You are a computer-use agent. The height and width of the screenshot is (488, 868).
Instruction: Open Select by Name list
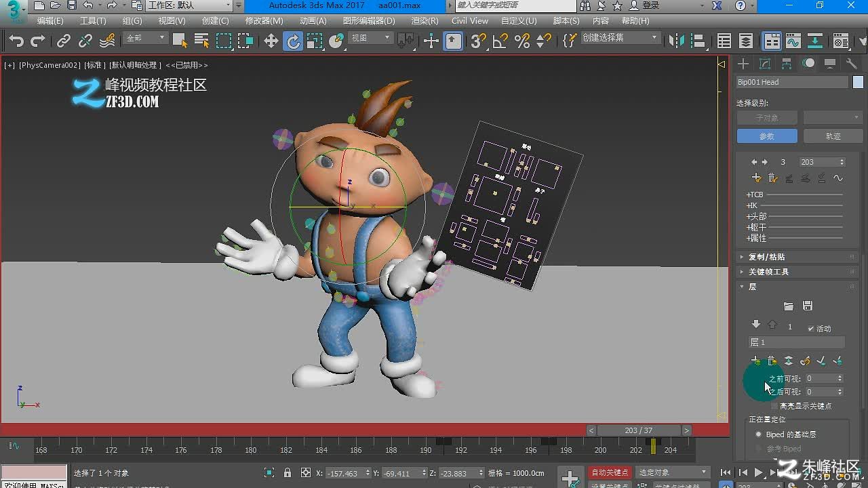tap(201, 41)
